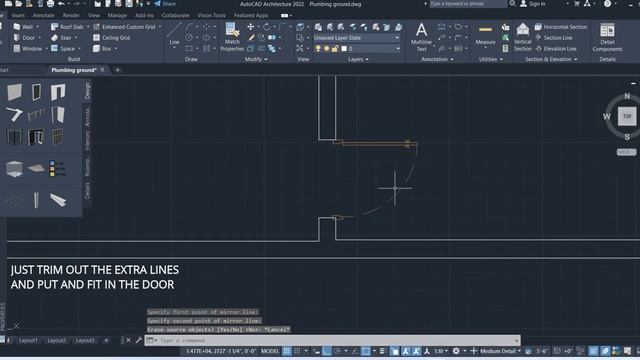Image resolution: width=640 pixels, height=360 pixels.
Task: Open Medium Detail level dropdown
Action: pos(500,351)
